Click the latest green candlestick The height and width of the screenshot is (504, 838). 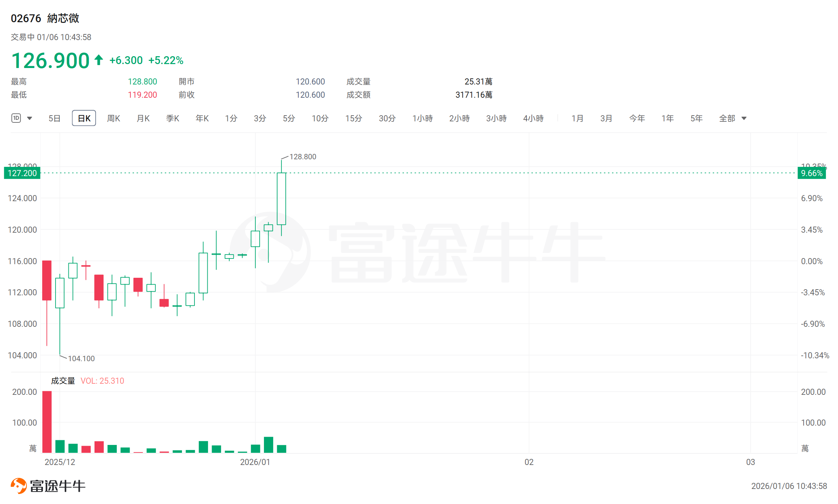point(281,199)
